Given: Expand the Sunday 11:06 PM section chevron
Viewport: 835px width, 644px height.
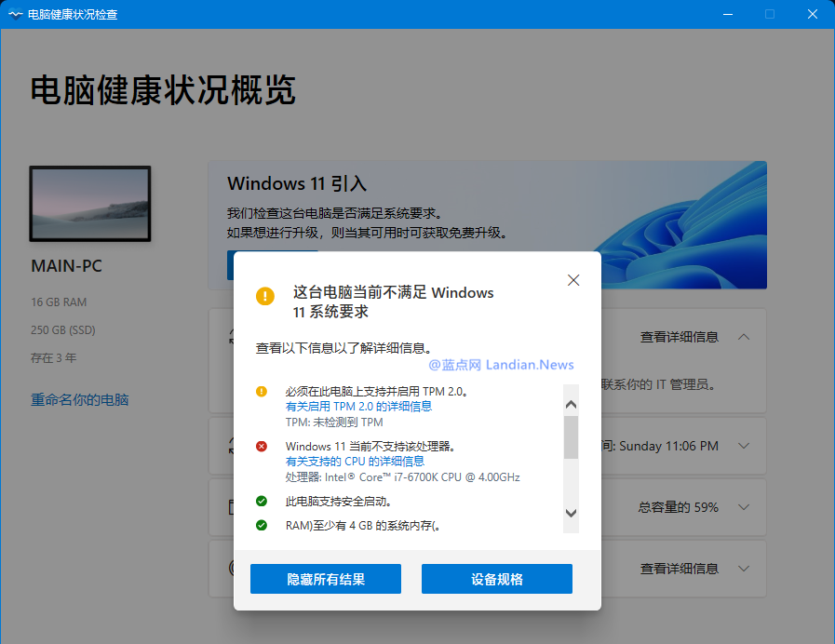Looking at the screenshot, I should click(744, 446).
